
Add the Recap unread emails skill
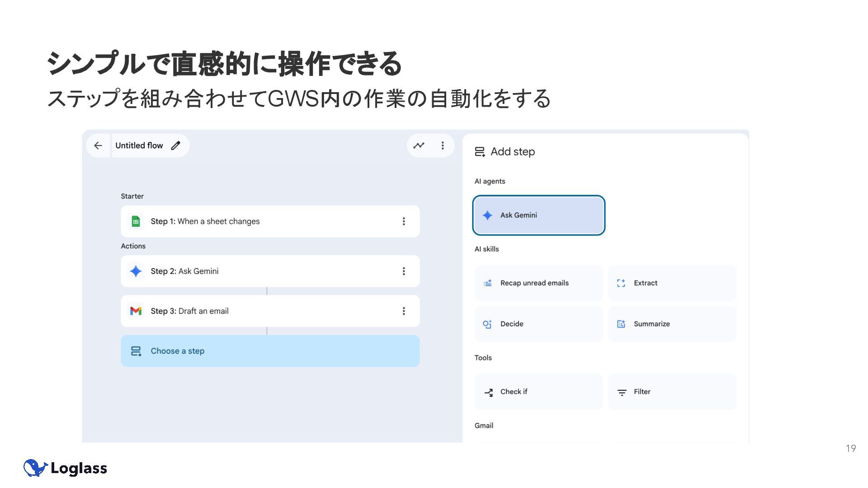pos(538,283)
